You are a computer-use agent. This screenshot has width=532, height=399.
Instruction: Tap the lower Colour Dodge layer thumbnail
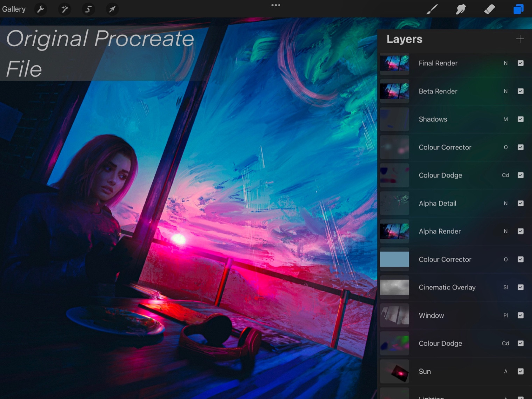point(394,344)
